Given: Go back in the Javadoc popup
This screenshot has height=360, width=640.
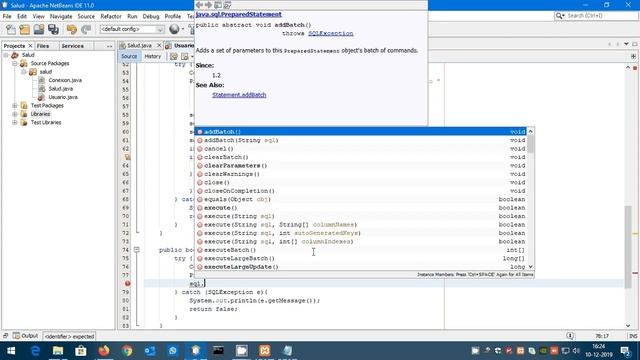Looking at the screenshot, I should pos(199,5).
